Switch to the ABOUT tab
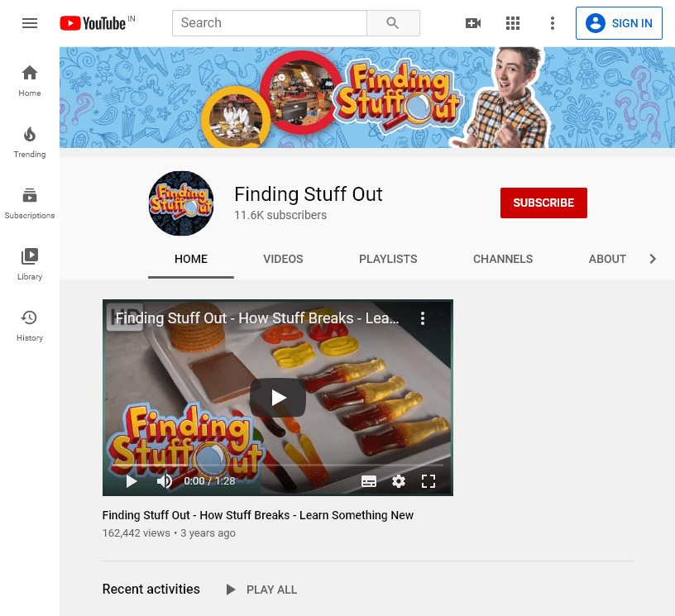Image resolution: width=675 pixels, height=616 pixels. (607, 259)
